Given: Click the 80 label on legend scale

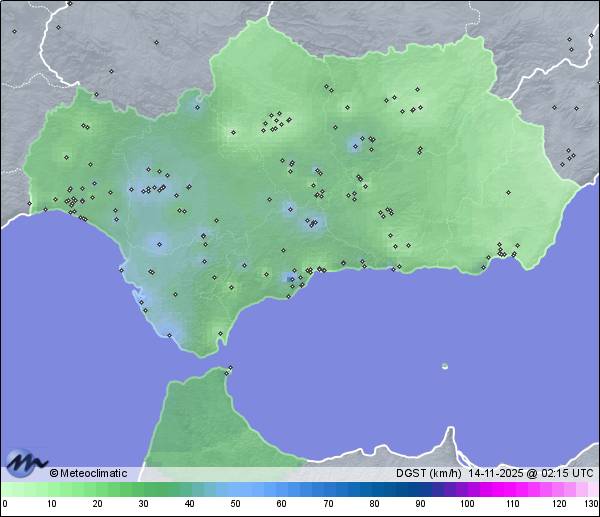Looking at the screenshot, I should pos(374,504).
